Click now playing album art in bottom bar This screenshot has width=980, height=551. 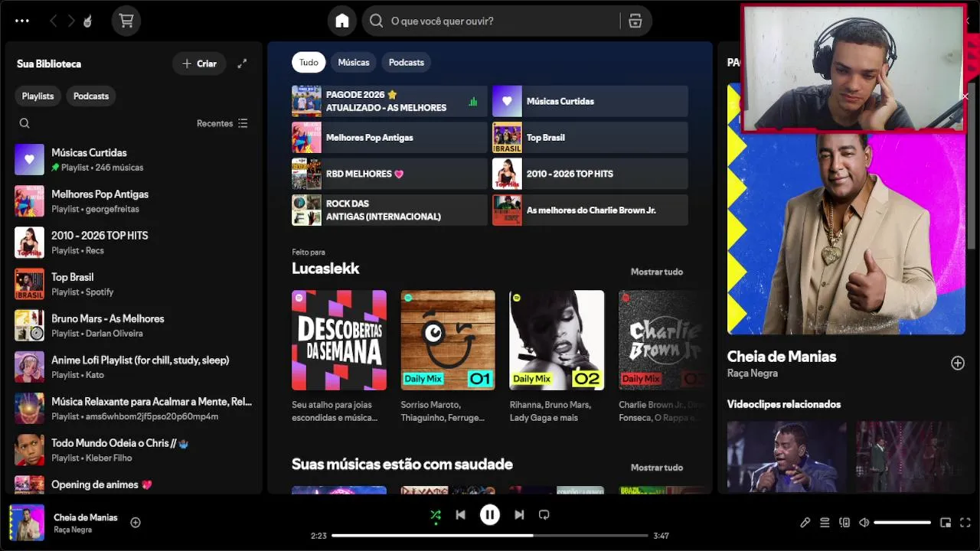pyautogui.click(x=27, y=523)
